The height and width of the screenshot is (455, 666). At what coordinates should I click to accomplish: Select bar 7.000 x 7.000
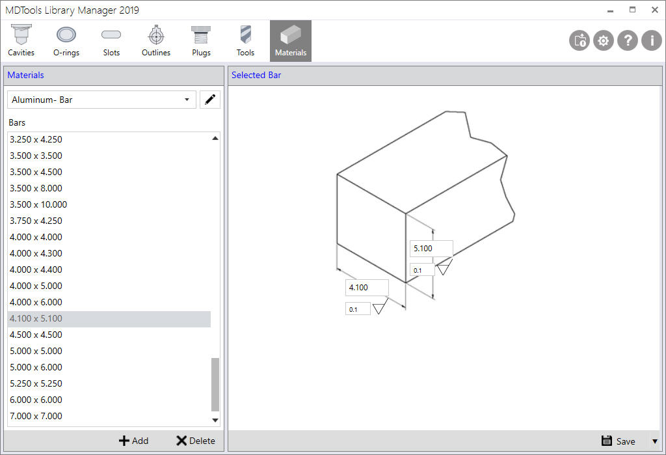pyautogui.click(x=109, y=416)
